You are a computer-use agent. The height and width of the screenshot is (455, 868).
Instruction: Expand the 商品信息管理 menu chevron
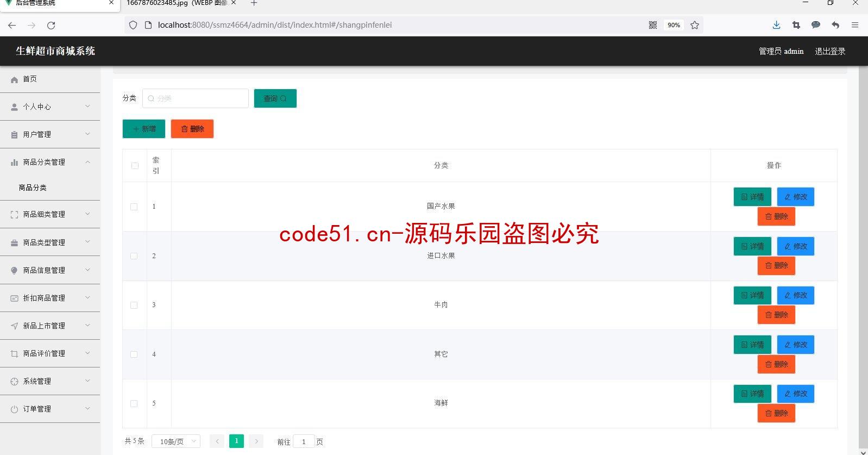(x=87, y=270)
